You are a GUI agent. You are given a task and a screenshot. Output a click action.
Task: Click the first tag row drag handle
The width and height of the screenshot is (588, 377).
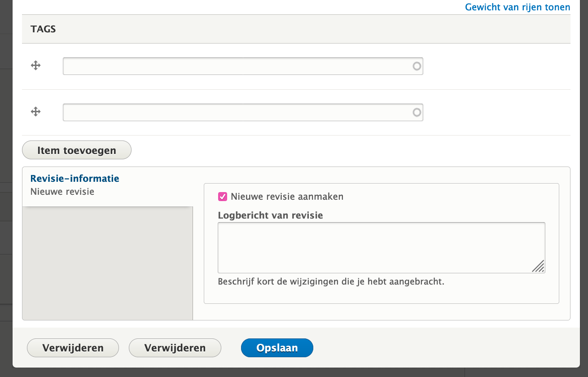point(36,66)
